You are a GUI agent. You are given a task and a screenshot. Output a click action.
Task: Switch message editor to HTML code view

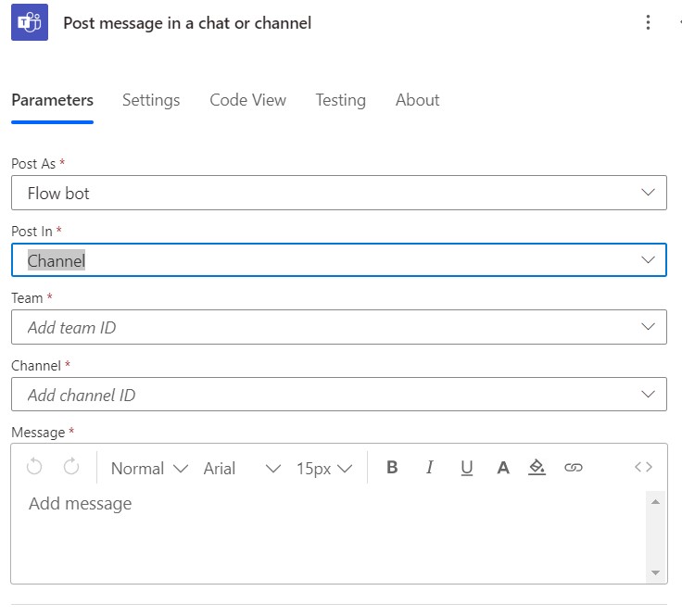pyautogui.click(x=643, y=467)
